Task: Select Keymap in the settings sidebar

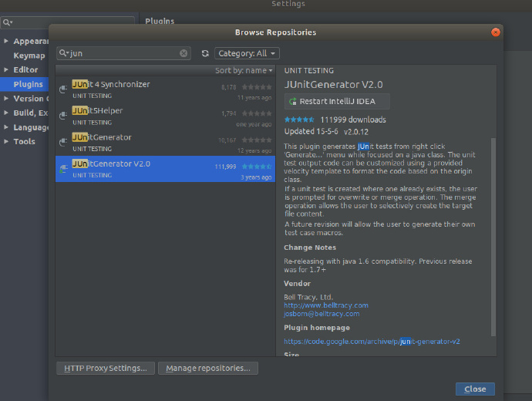Action: [29, 56]
